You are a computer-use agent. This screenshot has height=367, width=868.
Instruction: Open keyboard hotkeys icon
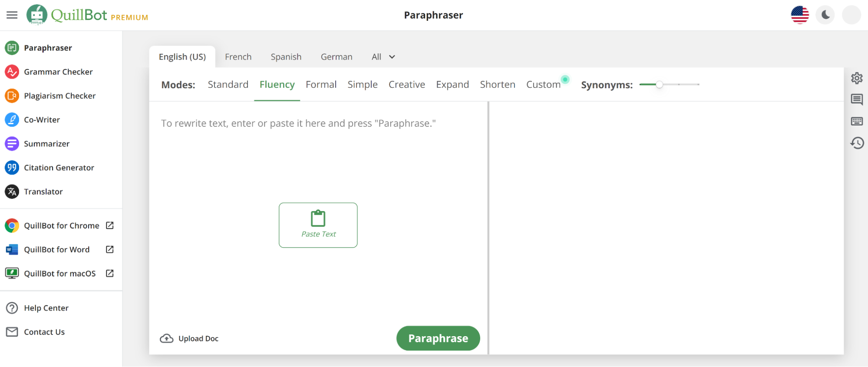(857, 121)
